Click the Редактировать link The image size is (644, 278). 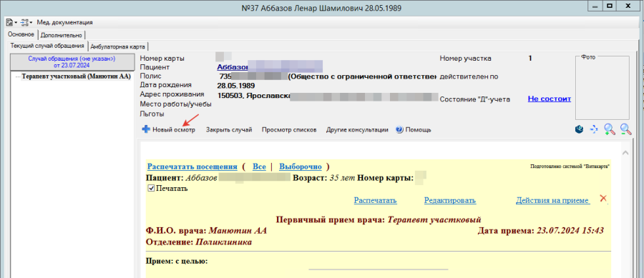pos(450,201)
